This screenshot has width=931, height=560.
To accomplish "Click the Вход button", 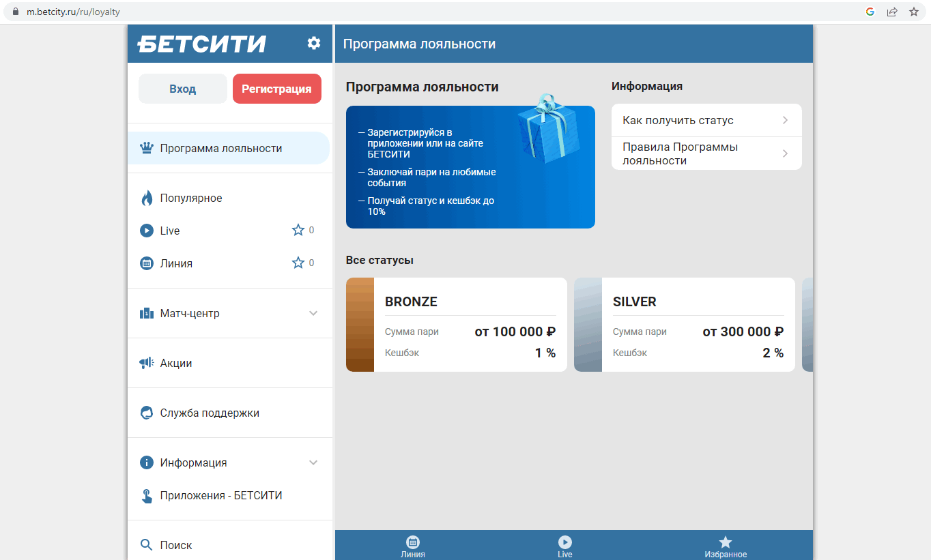I will click(x=182, y=89).
